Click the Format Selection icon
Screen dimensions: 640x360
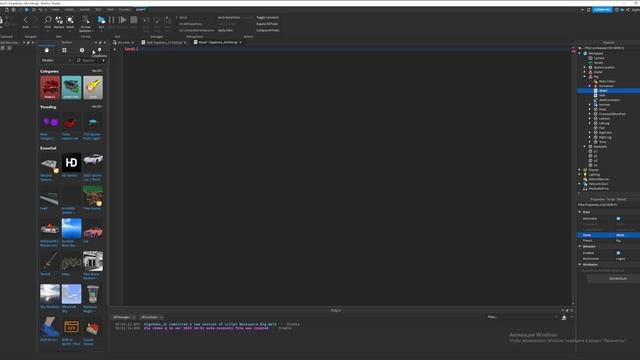point(85,20)
